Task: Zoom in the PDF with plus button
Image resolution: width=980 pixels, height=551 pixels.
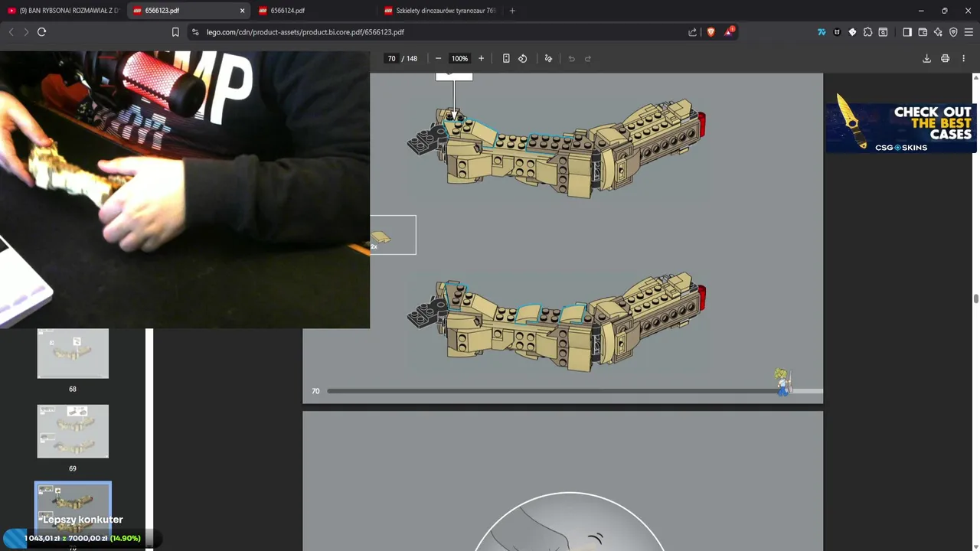Action: [481, 58]
